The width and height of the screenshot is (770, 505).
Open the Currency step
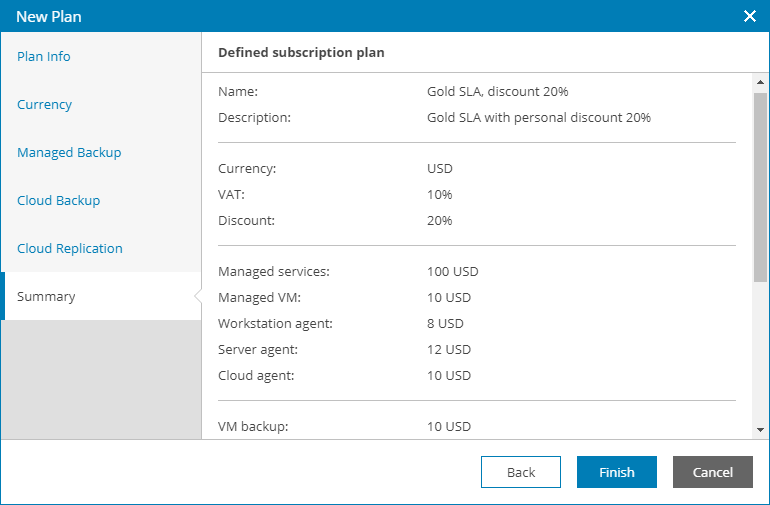tap(45, 105)
